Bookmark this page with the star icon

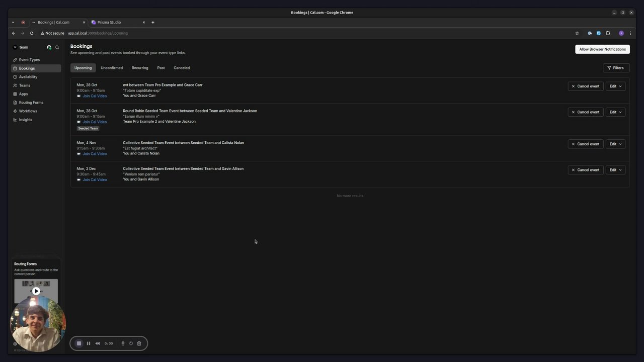point(577,33)
